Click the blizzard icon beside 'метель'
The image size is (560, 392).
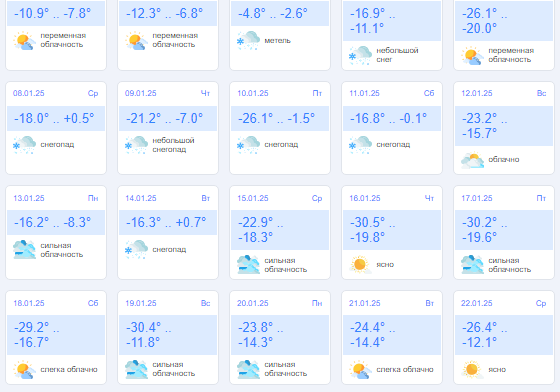click(x=248, y=40)
